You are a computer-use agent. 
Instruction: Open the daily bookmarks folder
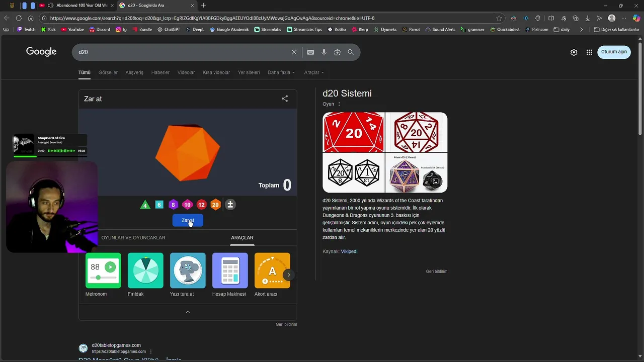coord(561,30)
